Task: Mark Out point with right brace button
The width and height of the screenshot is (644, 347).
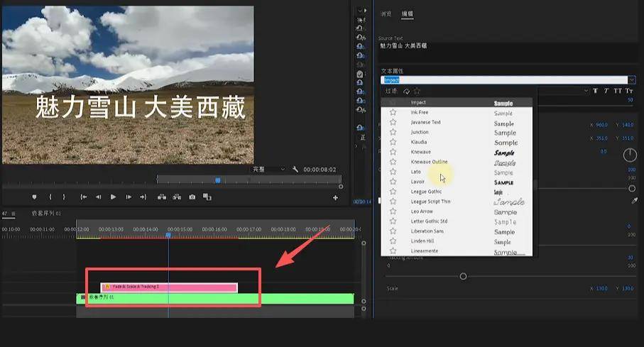Action: [x=64, y=197]
